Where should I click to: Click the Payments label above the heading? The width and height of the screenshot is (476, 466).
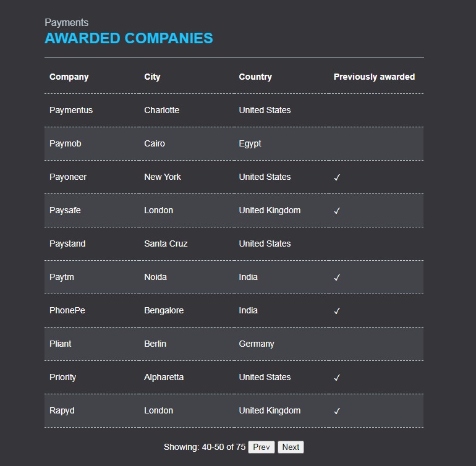(x=66, y=23)
